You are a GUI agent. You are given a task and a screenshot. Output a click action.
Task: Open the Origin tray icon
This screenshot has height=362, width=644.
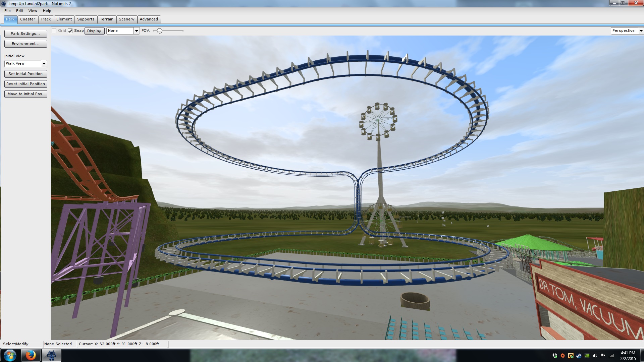[x=563, y=356]
